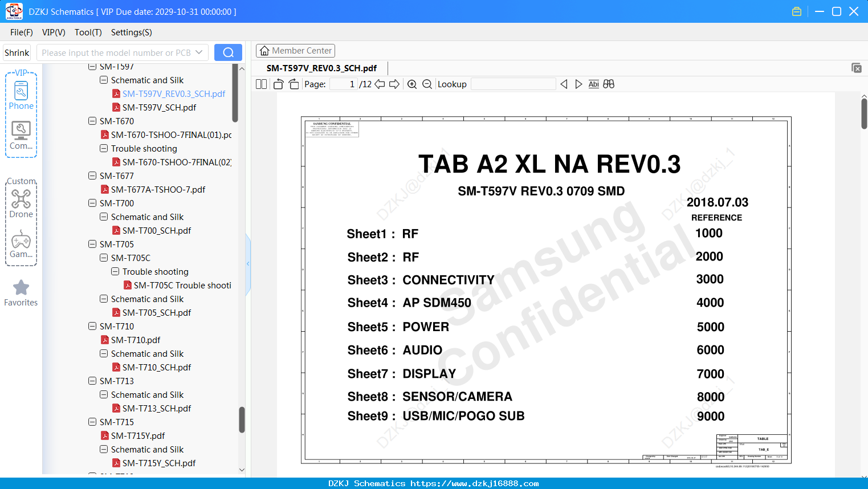Collapse the SM-T677 tree node
Image resolution: width=868 pixels, height=489 pixels.
tap(92, 176)
